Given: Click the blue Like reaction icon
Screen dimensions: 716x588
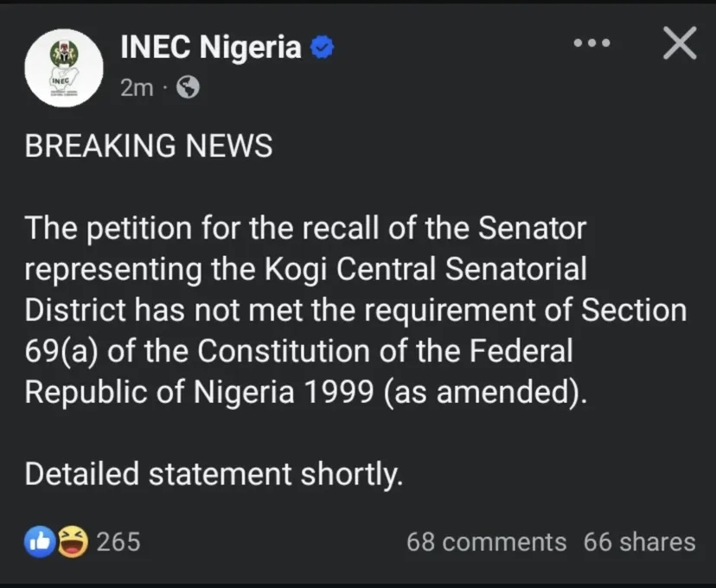Looking at the screenshot, I should click(x=41, y=542).
